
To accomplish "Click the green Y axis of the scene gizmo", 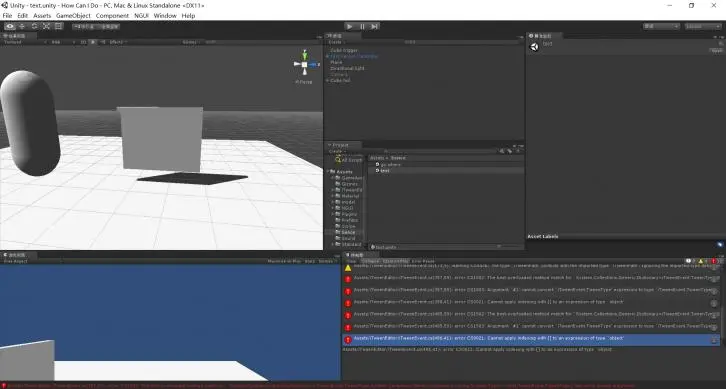I will point(304,55).
